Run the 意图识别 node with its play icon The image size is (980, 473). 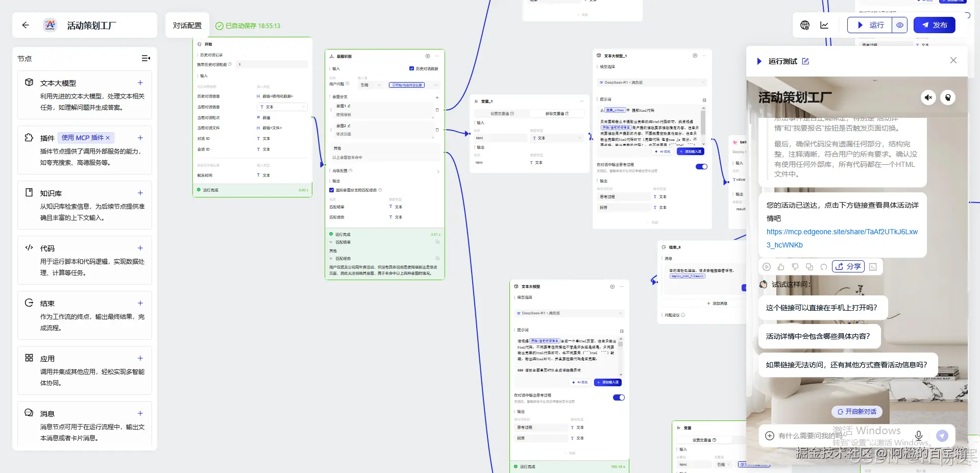pos(428,56)
